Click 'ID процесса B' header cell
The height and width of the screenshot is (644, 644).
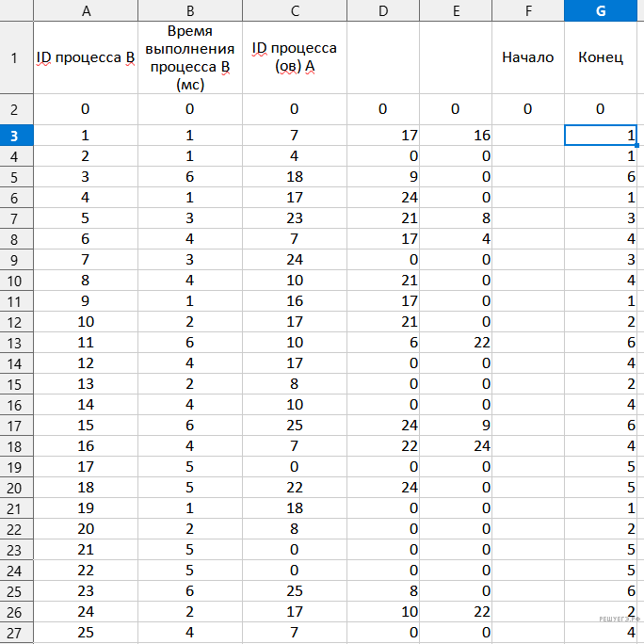87,57
